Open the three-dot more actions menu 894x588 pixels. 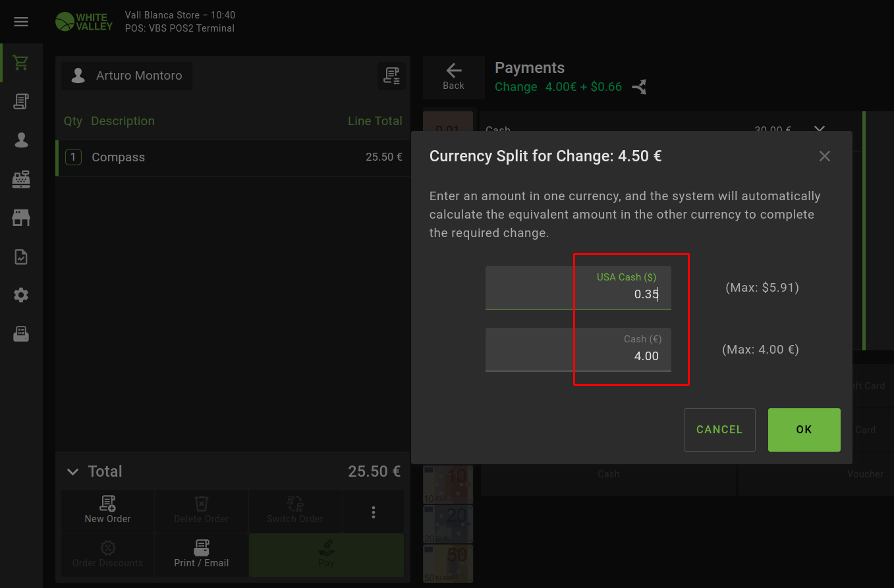(x=374, y=512)
